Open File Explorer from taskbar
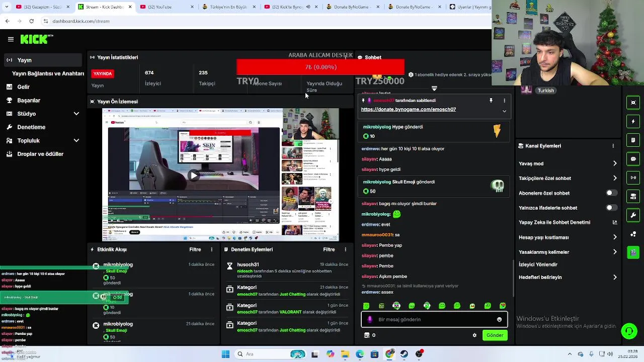The width and height of the screenshot is (644, 362). tap(345, 354)
